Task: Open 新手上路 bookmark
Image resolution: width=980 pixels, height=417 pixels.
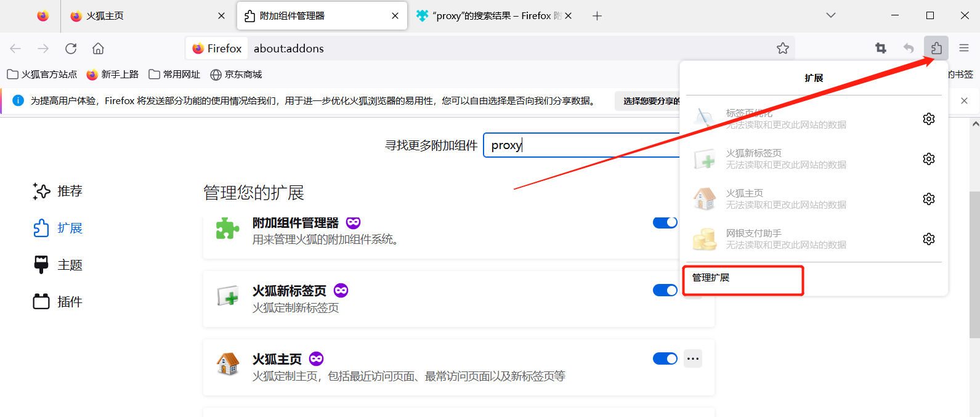Action: pos(113,75)
